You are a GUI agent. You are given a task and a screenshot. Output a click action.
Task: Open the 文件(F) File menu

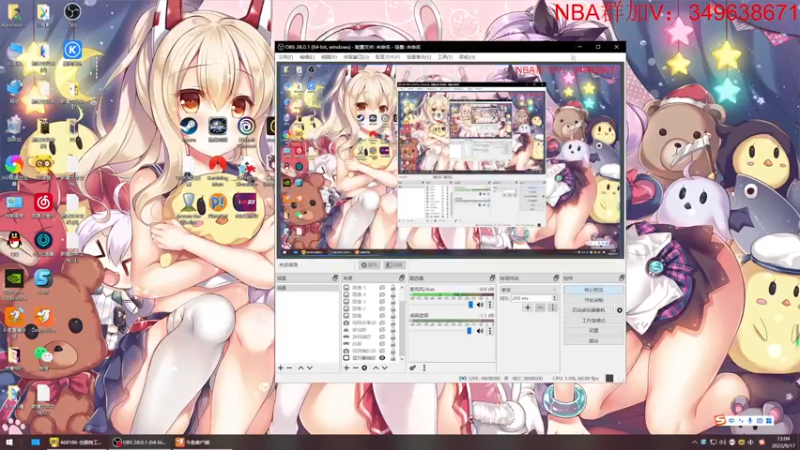tap(285, 57)
